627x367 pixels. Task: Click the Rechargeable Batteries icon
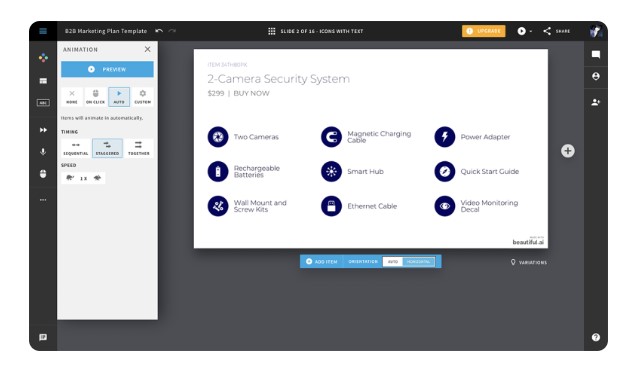(218, 172)
